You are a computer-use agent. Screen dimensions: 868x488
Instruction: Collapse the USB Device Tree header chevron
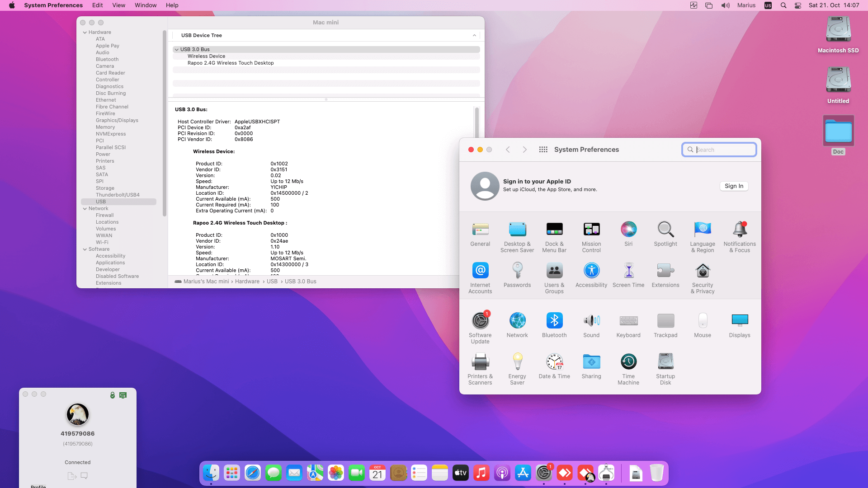click(474, 35)
